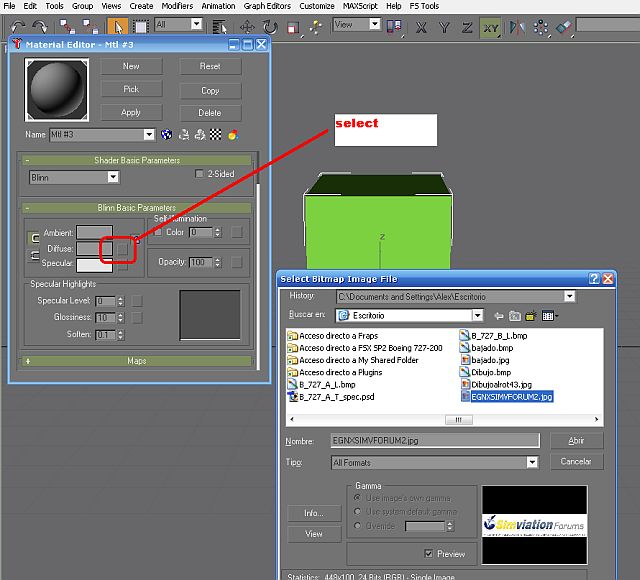
Task: Choose the rectangular selection region icon
Action: tap(140, 27)
